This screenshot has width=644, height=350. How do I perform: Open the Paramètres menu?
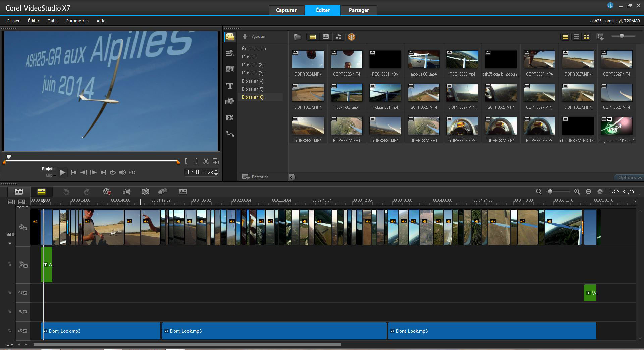[77, 21]
